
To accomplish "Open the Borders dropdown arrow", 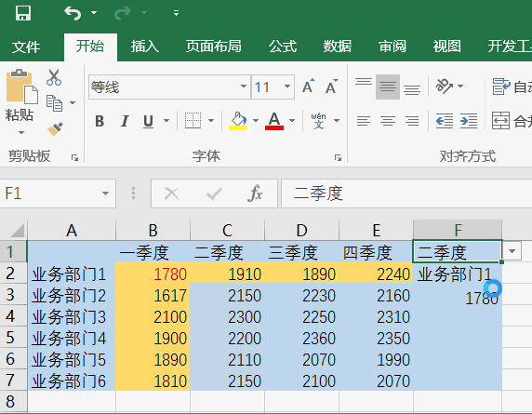I will pos(211,120).
